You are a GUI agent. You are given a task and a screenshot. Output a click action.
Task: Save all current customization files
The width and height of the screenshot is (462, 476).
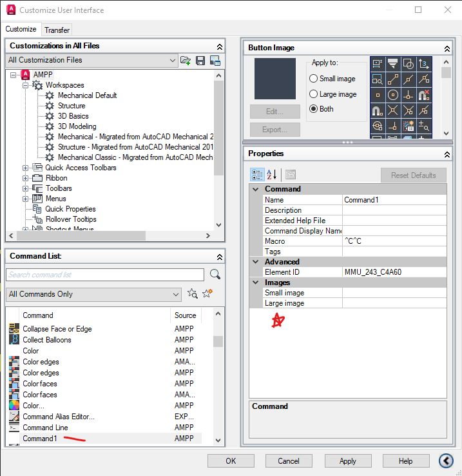click(200, 61)
